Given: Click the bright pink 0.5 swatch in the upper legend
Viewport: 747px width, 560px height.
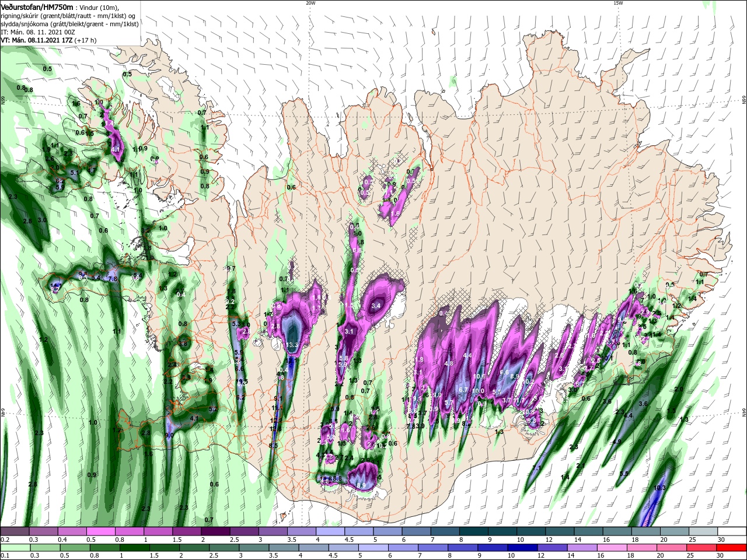Looking at the screenshot, I should click(100, 531).
